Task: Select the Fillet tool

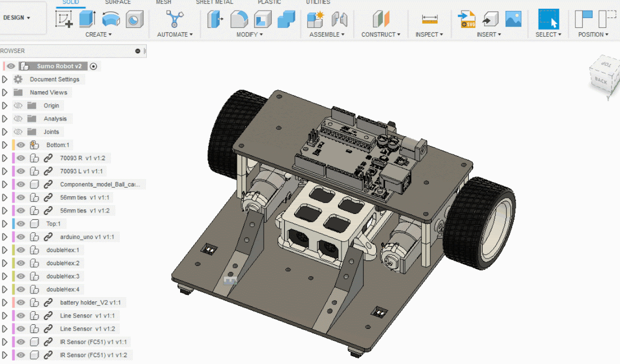Action: click(x=238, y=19)
